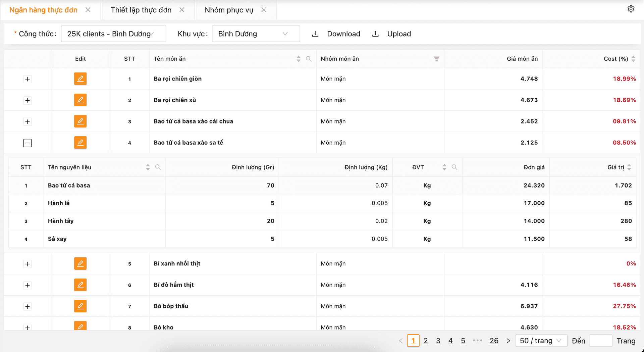Expand the Ba rọi chiên xù row

pos(28,100)
